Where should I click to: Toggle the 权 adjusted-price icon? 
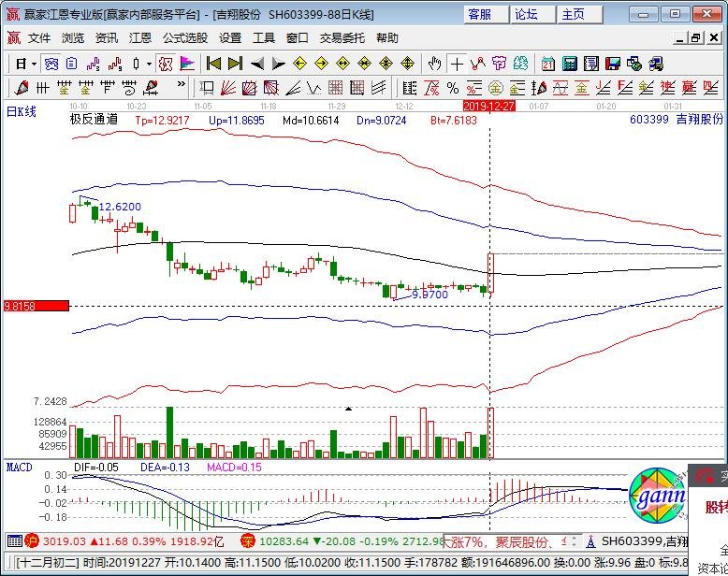click(166, 64)
